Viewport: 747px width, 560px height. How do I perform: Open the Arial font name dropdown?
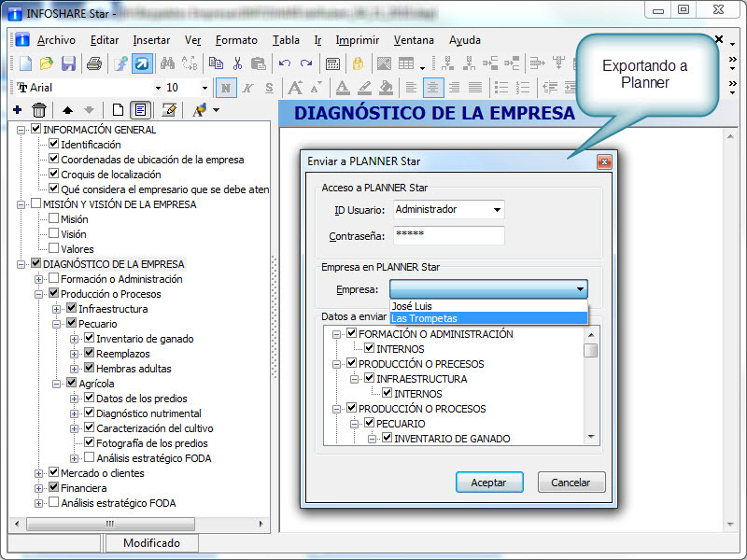coord(158,88)
